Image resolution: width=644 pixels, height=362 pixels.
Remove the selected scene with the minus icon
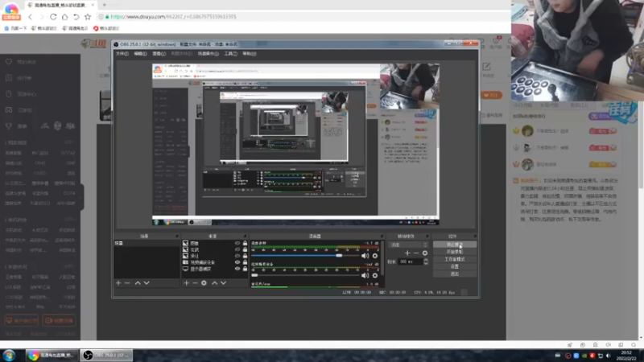tap(127, 283)
